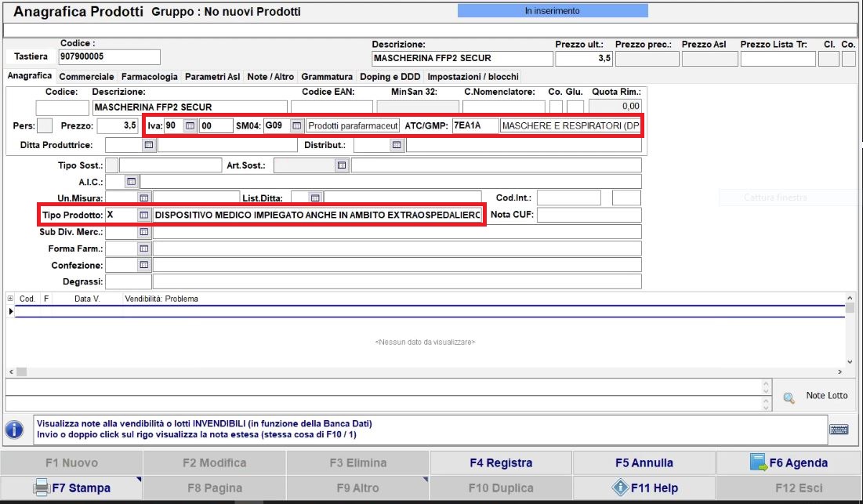
Task: Open the Confezione lookup selector
Action: click(x=143, y=265)
